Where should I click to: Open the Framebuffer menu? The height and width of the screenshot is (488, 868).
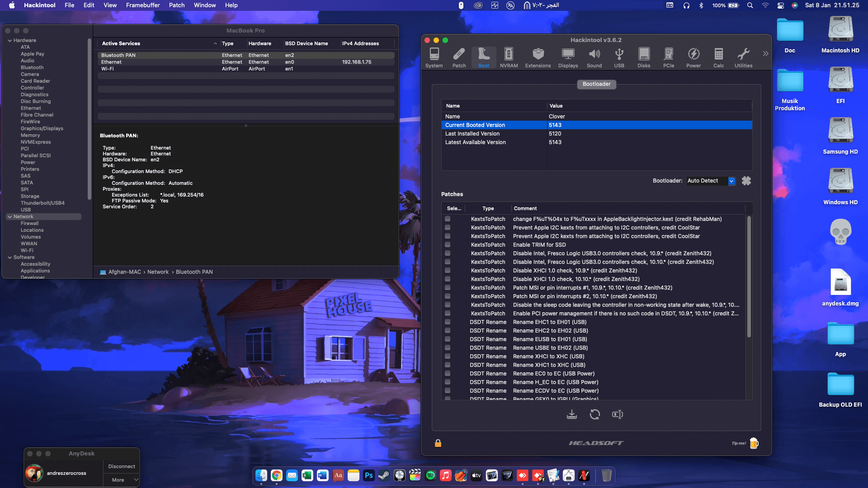(143, 5)
